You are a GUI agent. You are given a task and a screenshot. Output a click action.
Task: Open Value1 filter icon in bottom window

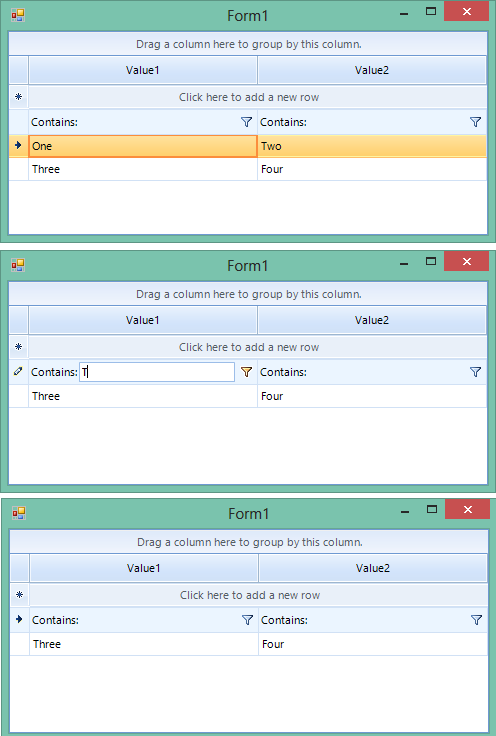tap(247, 620)
